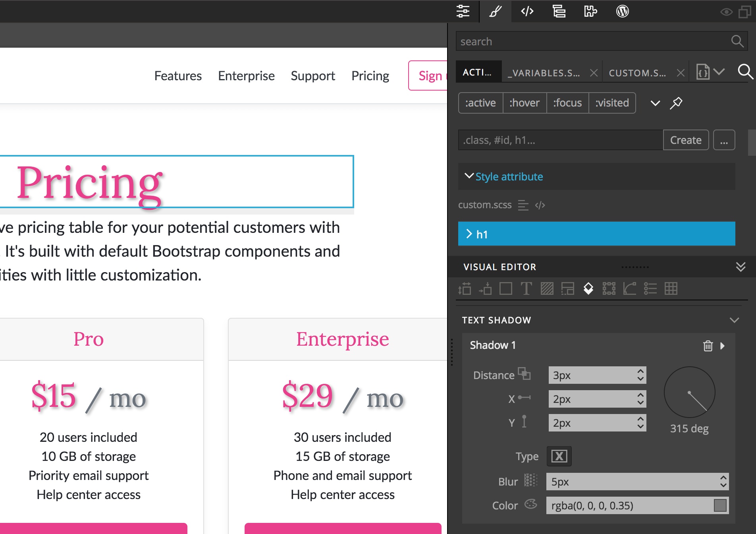Click the code icon beside custom.scss
This screenshot has height=534, width=756.
(540, 205)
